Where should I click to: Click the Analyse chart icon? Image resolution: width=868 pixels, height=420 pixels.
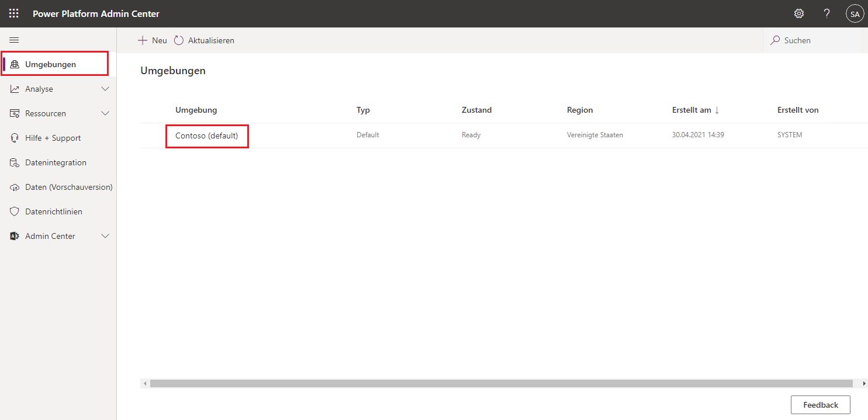coord(15,89)
